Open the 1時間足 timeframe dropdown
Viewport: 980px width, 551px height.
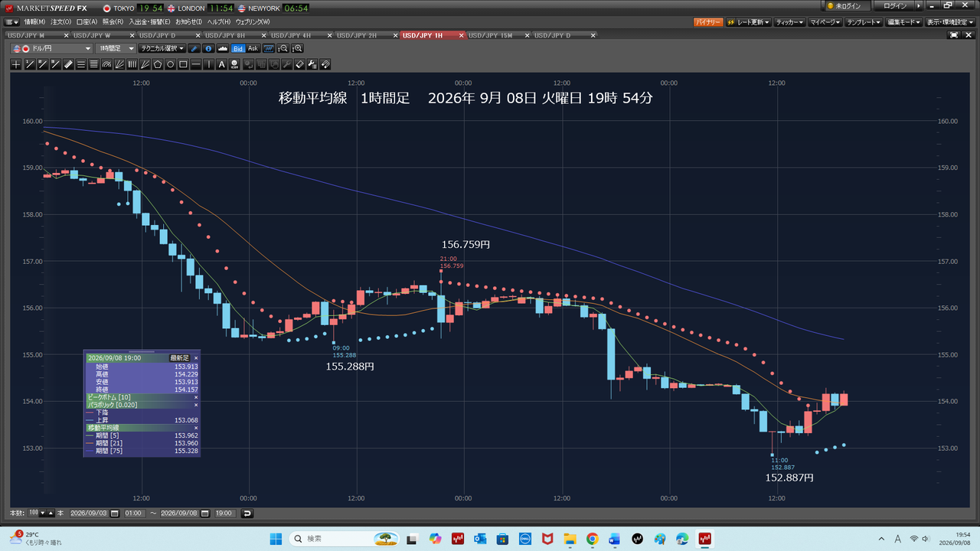(116, 48)
